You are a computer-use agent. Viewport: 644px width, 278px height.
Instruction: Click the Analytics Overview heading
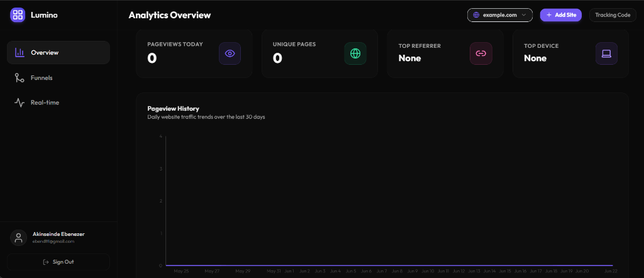click(x=170, y=15)
